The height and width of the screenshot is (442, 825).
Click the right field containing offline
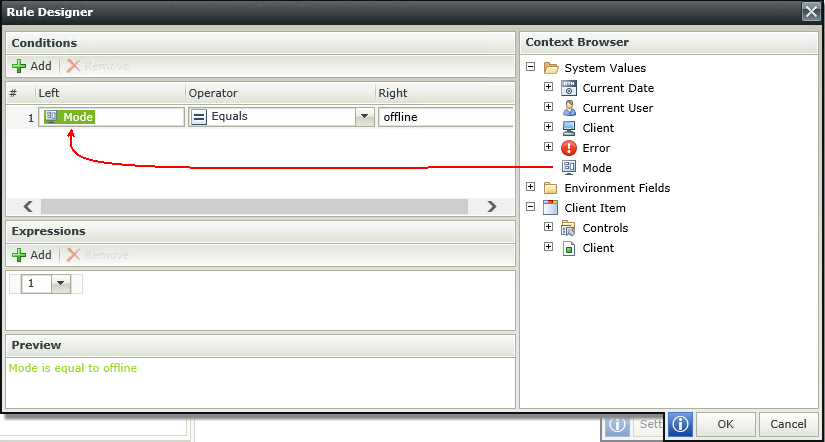tap(445, 117)
